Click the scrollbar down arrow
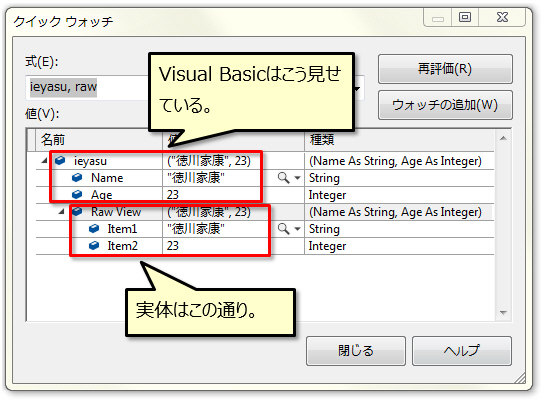Viewport: 543px width, 403px height. point(503,313)
